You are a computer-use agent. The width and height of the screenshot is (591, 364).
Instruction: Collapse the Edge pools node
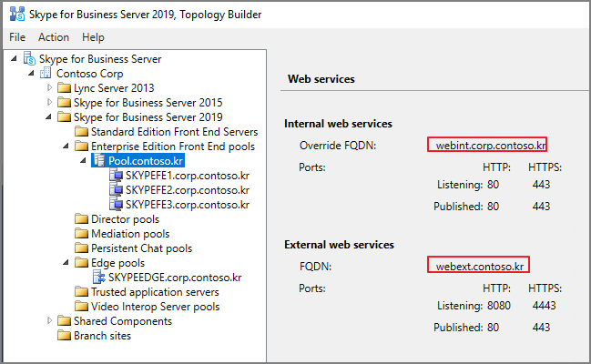(66, 263)
